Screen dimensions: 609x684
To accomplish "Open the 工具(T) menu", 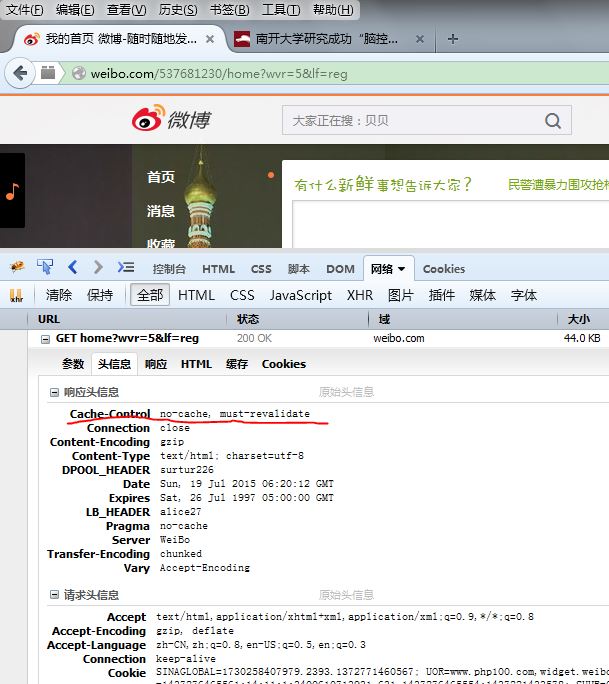I will 281,10.
